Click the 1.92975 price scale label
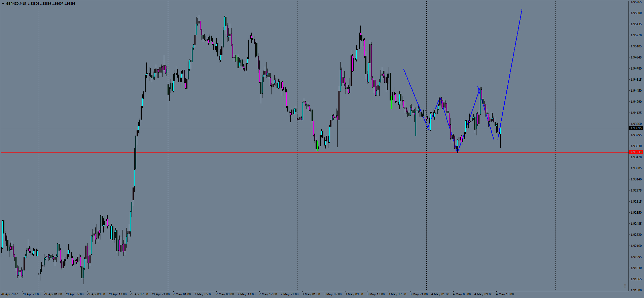644x298 pixels. 636,190
